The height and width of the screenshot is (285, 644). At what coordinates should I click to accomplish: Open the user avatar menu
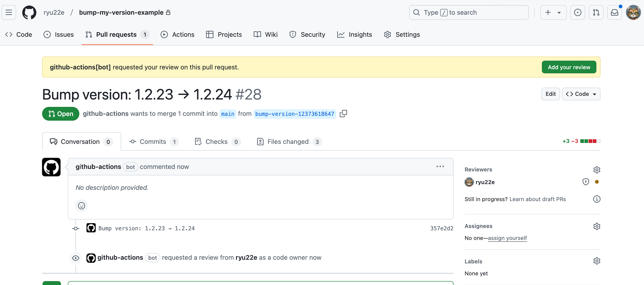(633, 12)
